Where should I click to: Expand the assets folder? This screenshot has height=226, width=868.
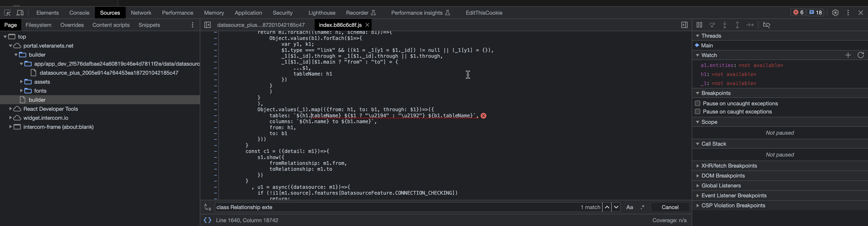(21, 82)
